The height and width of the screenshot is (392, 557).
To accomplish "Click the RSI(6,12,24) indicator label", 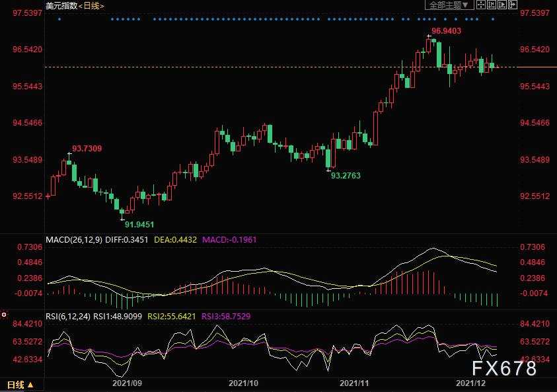I will pos(68,316).
